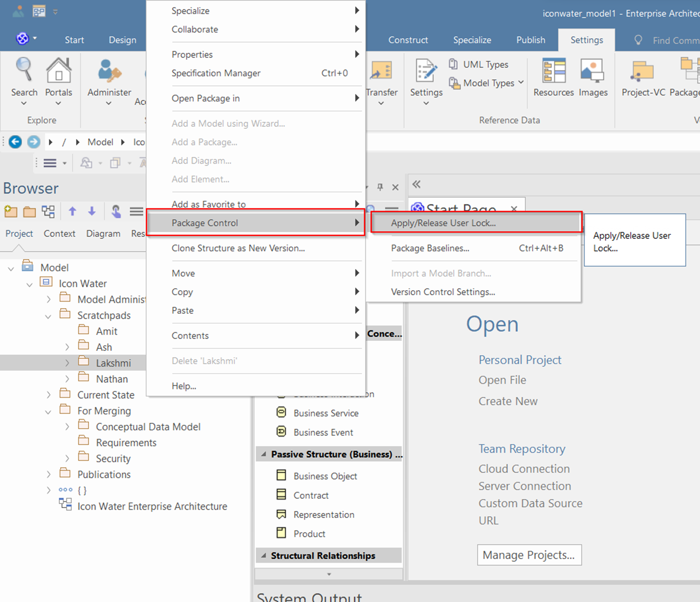The width and height of the screenshot is (700, 602).
Task: Open the Project-VC icon
Action: coord(643,71)
